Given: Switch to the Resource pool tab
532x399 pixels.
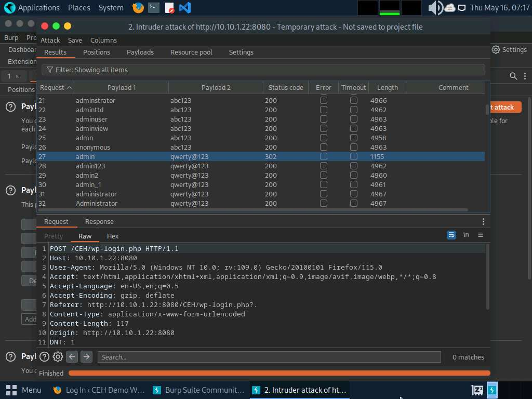Looking at the screenshot, I should pos(191,52).
